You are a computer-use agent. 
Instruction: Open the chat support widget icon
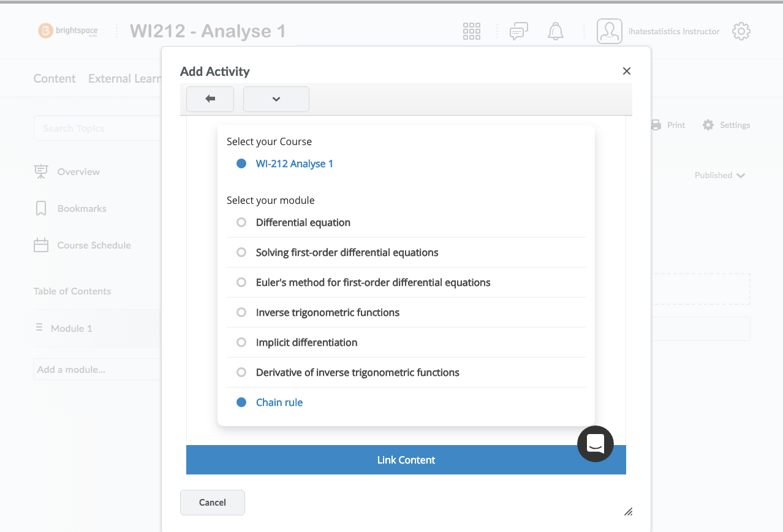pos(596,444)
